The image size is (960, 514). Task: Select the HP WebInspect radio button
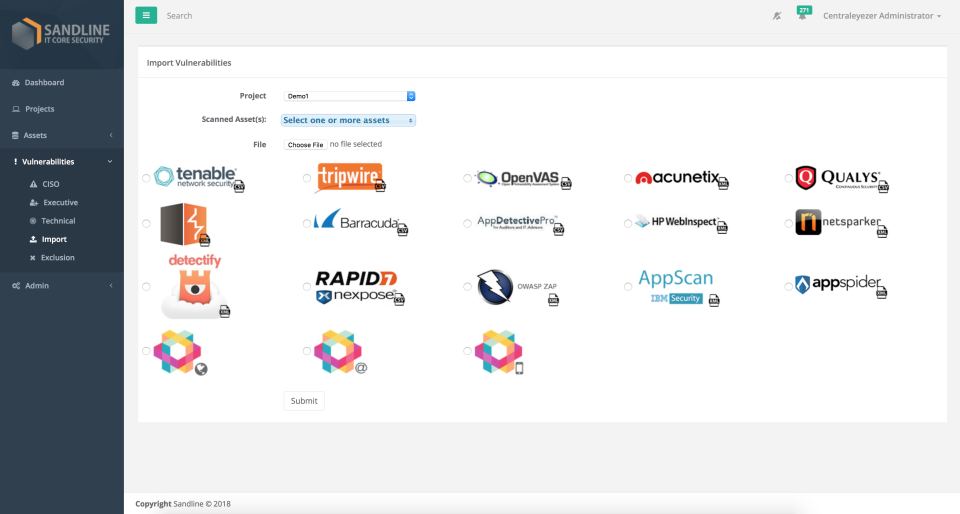tap(628, 223)
